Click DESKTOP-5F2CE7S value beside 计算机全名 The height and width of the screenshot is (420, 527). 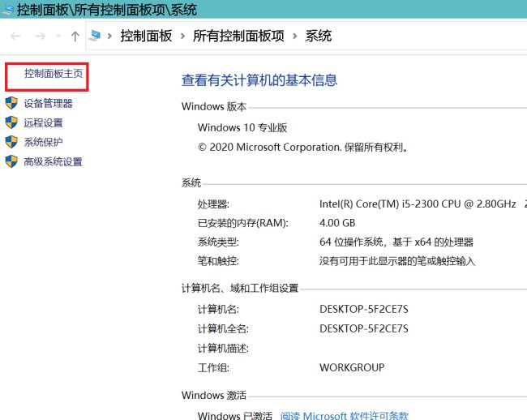pos(364,328)
